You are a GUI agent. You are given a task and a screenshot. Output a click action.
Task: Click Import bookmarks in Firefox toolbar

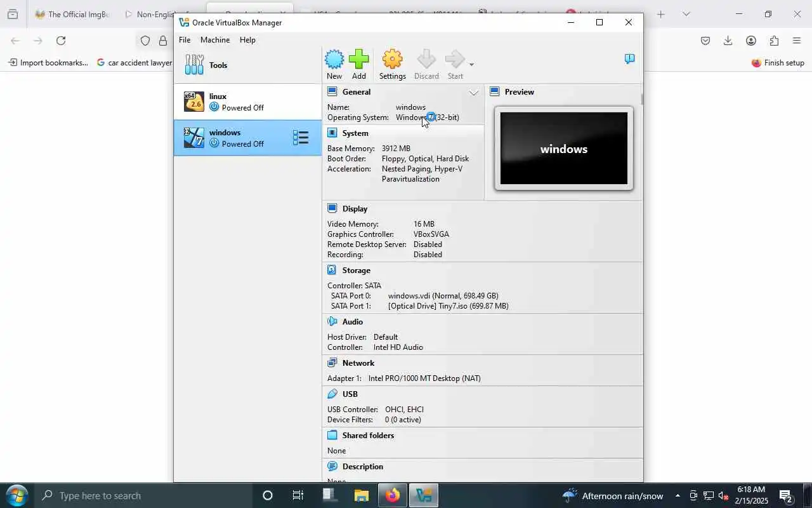pos(48,63)
